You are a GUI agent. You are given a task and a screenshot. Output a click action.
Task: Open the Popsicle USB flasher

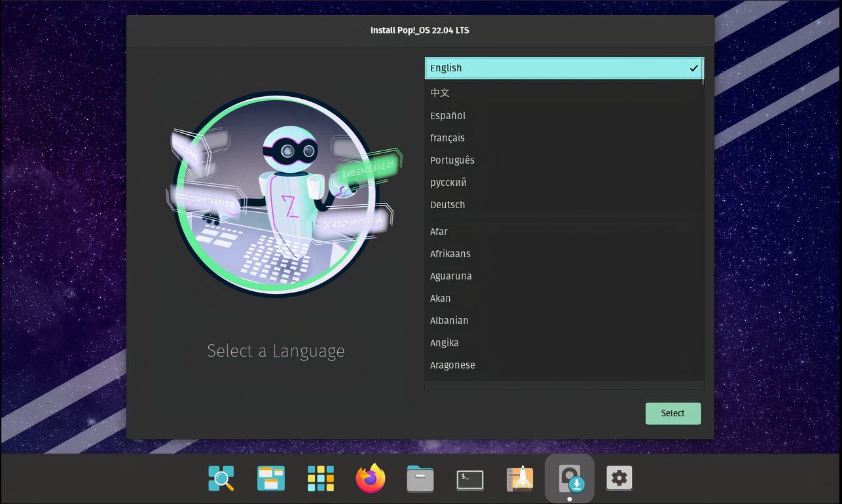[x=519, y=478]
